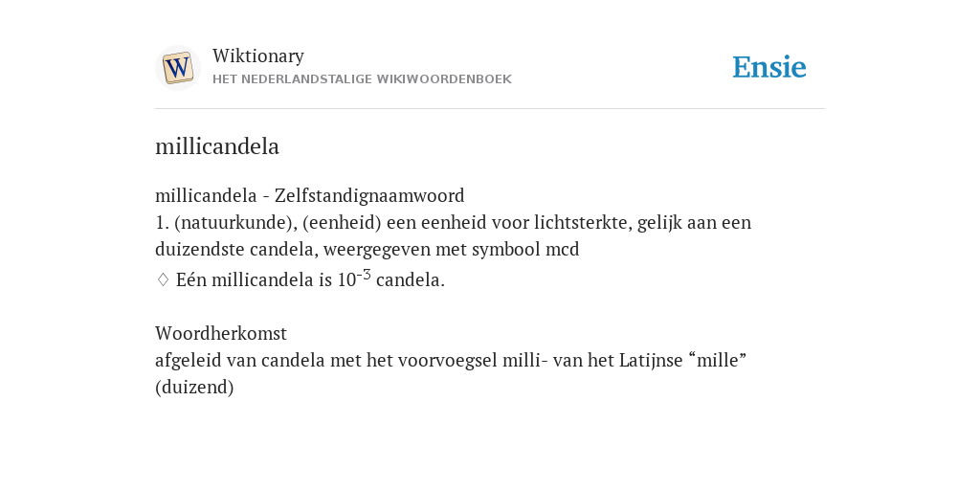Click the Wiktionary source title
This screenshot has width=980, height=490.
pyautogui.click(x=258, y=56)
